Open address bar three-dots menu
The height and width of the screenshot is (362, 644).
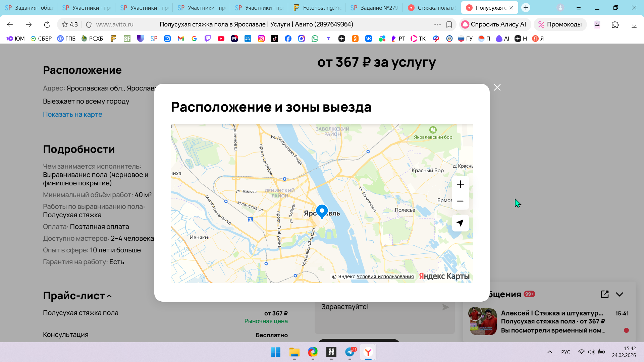click(x=437, y=24)
